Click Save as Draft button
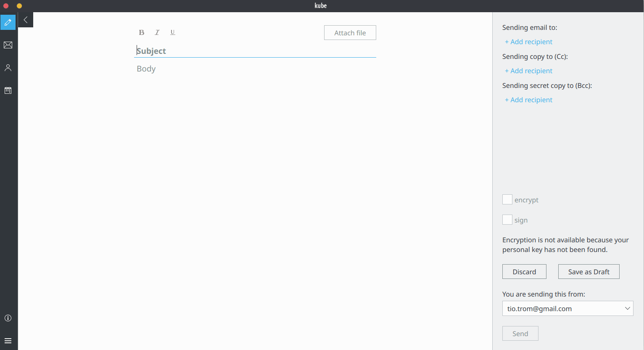The image size is (644, 350). coord(589,272)
